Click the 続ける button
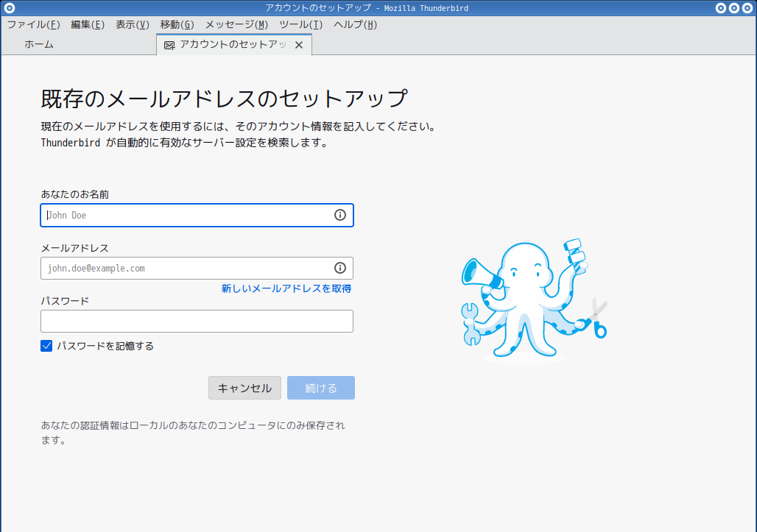The width and height of the screenshot is (757, 532). pyautogui.click(x=321, y=388)
